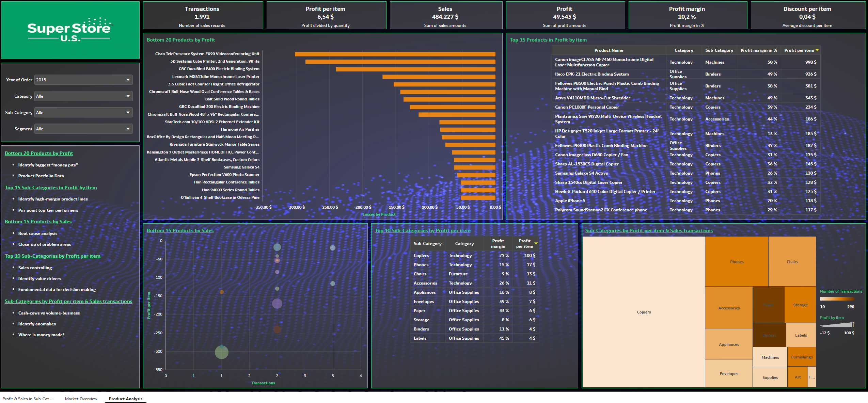Click Bottom 15 Products by Sales sidebar link

pyautogui.click(x=38, y=222)
